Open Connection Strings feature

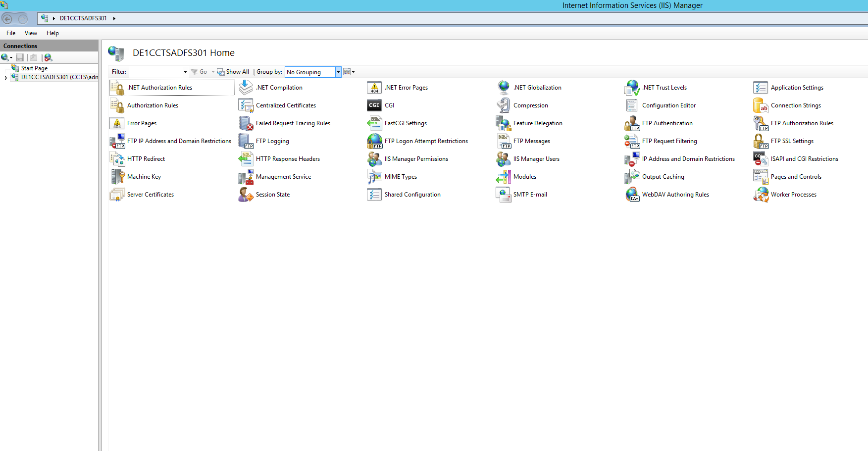pos(787,105)
